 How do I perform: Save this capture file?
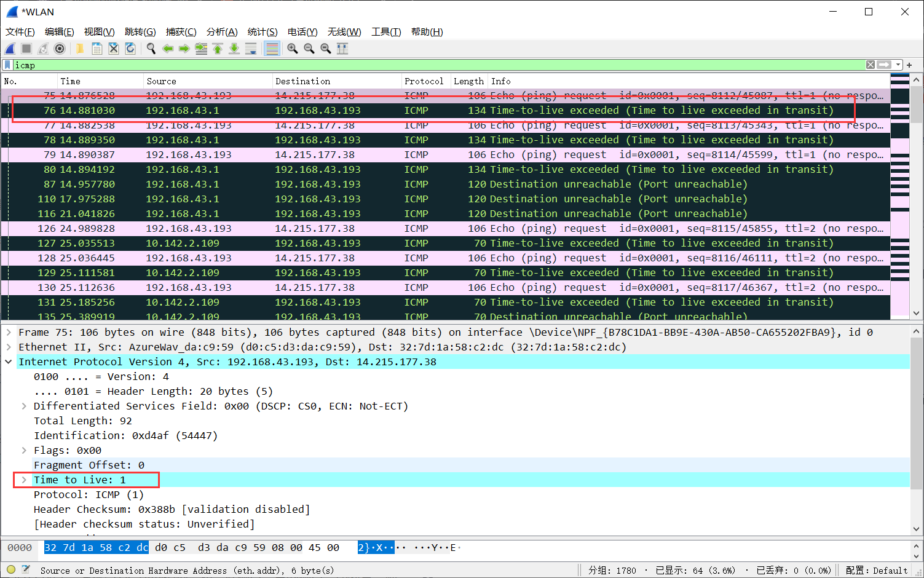[97, 49]
